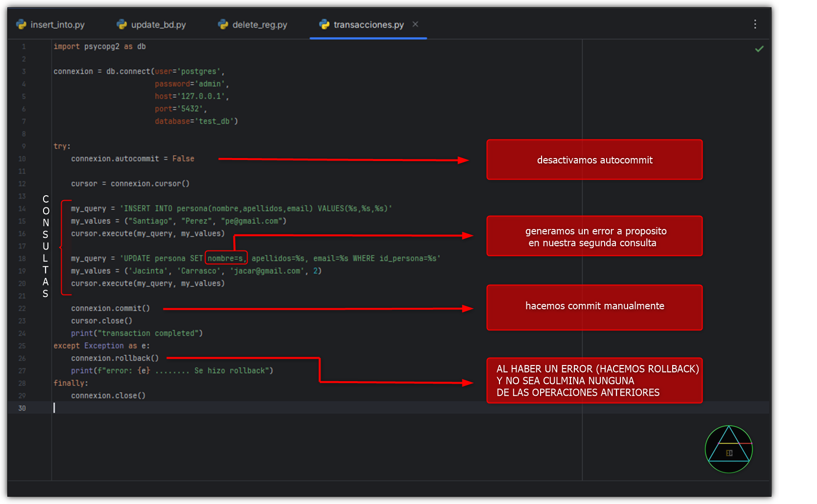Click the f"error: {e}" print line
The image size is (817, 504).
[172, 370]
